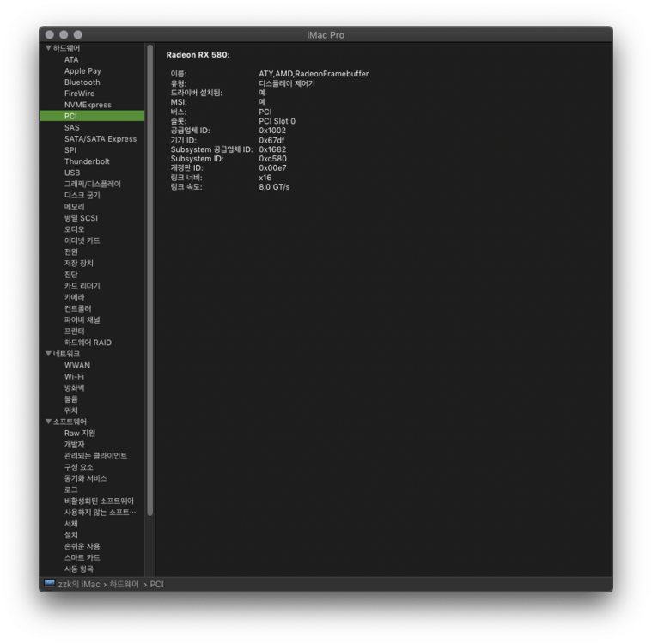652x644 pixels.
Task: Collapse the 하드웨어 section triangle
Action: point(48,48)
